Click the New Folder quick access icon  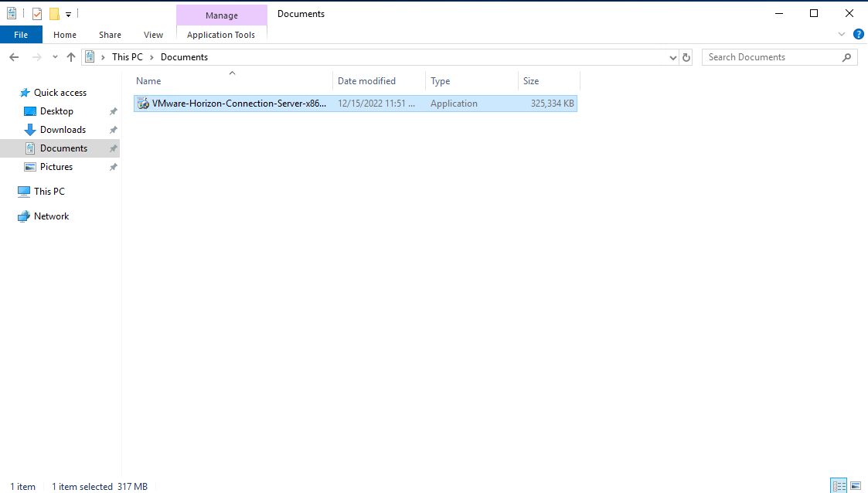coord(54,14)
